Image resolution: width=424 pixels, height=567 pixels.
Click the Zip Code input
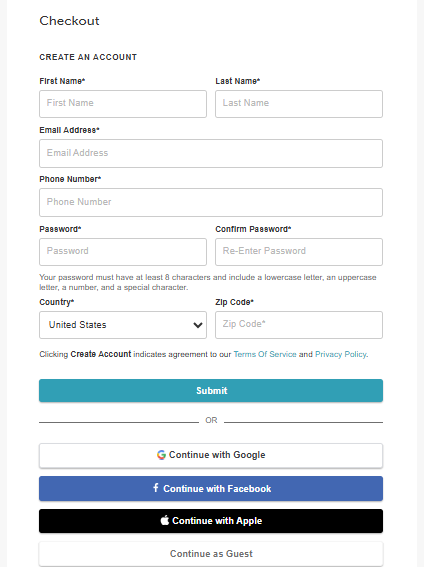299,325
